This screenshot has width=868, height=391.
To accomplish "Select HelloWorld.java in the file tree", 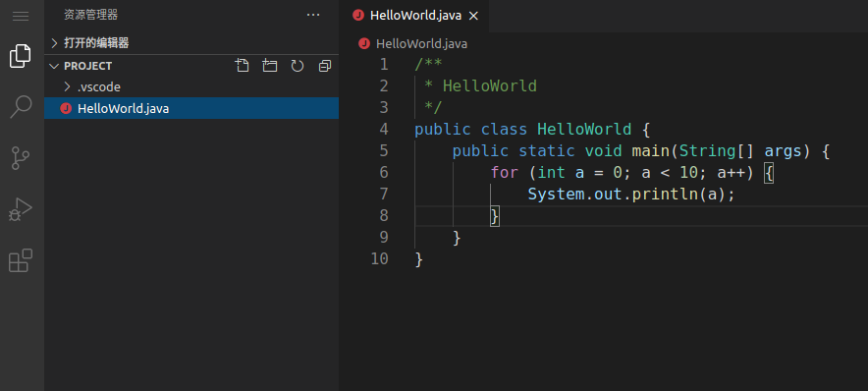I will click(x=191, y=108).
